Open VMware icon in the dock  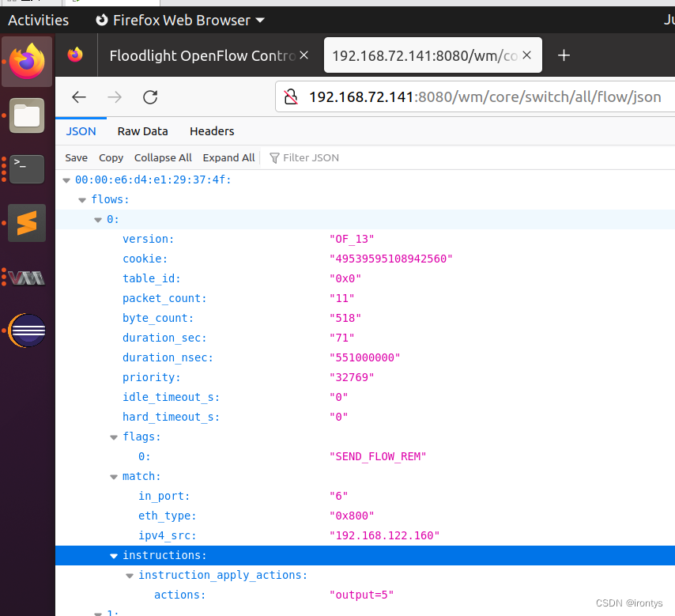(x=27, y=278)
